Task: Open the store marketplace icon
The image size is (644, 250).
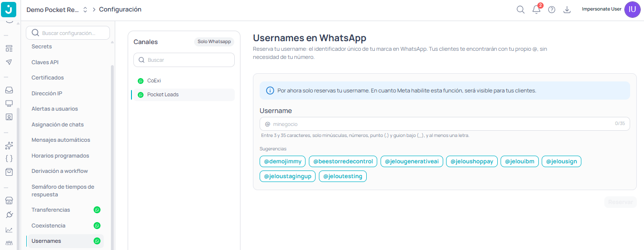Action: click(x=9, y=201)
